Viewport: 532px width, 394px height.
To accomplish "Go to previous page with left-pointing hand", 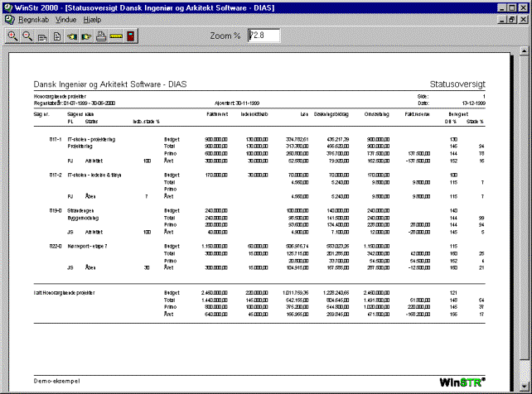I will point(71,36).
